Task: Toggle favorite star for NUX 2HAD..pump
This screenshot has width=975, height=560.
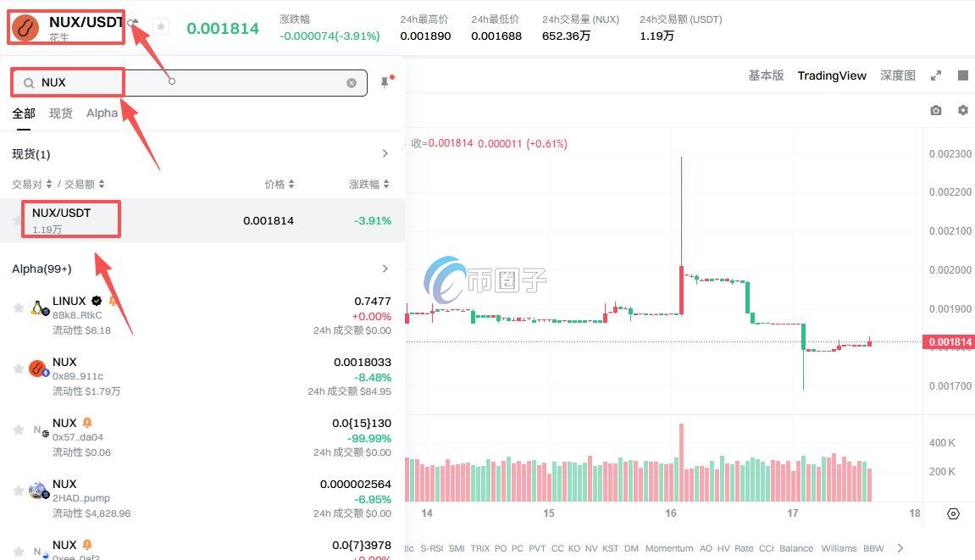Action: [x=19, y=491]
